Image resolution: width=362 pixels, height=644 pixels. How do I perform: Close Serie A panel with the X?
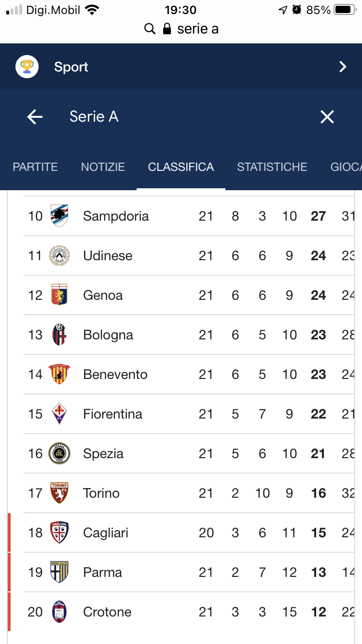pos(327,117)
